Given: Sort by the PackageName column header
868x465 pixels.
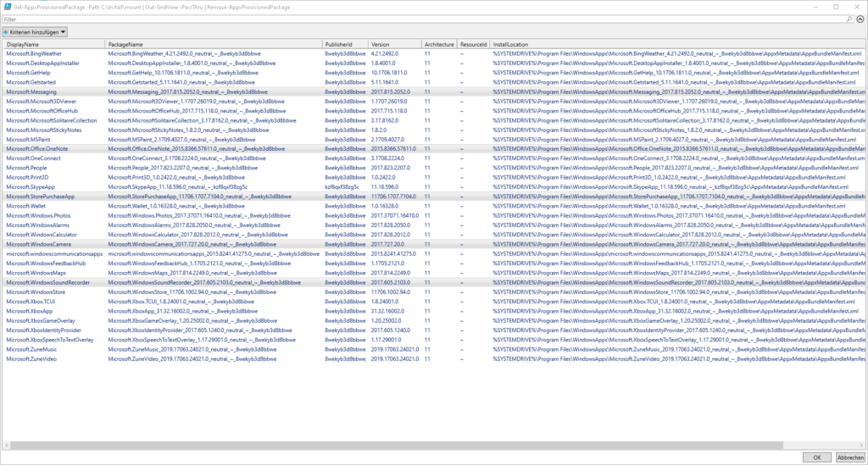Looking at the screenshot, I should 213,44.
